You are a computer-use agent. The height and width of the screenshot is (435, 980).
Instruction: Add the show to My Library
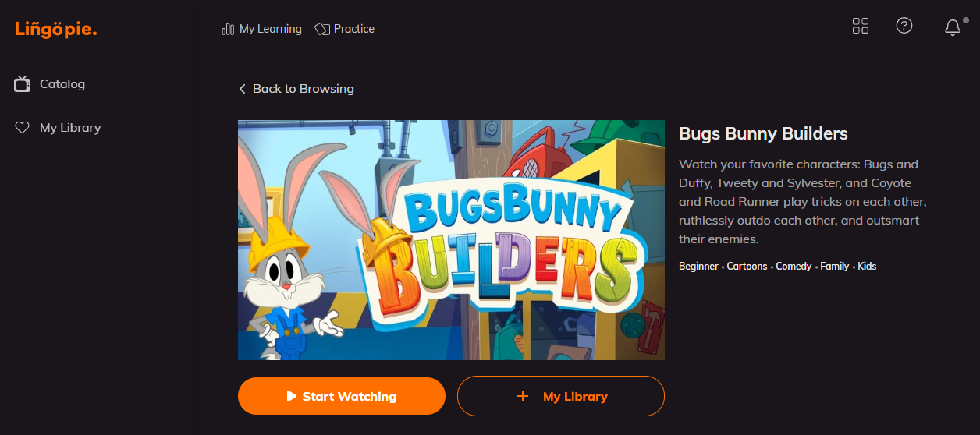click(x=561, y=396)
